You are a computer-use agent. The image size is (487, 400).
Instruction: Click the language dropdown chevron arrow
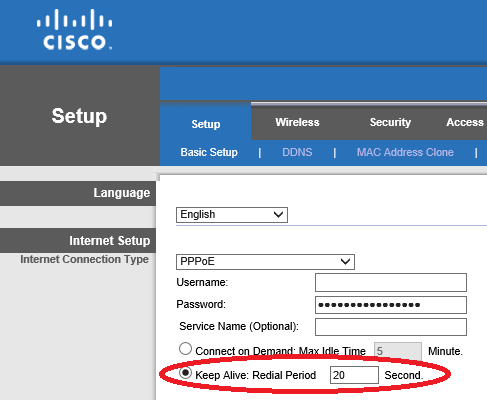point(278,215)
